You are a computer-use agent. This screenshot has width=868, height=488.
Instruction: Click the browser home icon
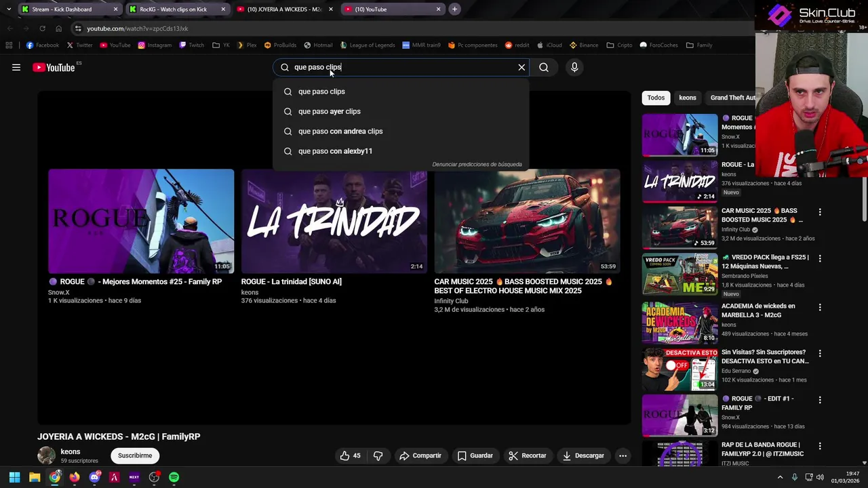pyautogui.click(x=58, y=28)
